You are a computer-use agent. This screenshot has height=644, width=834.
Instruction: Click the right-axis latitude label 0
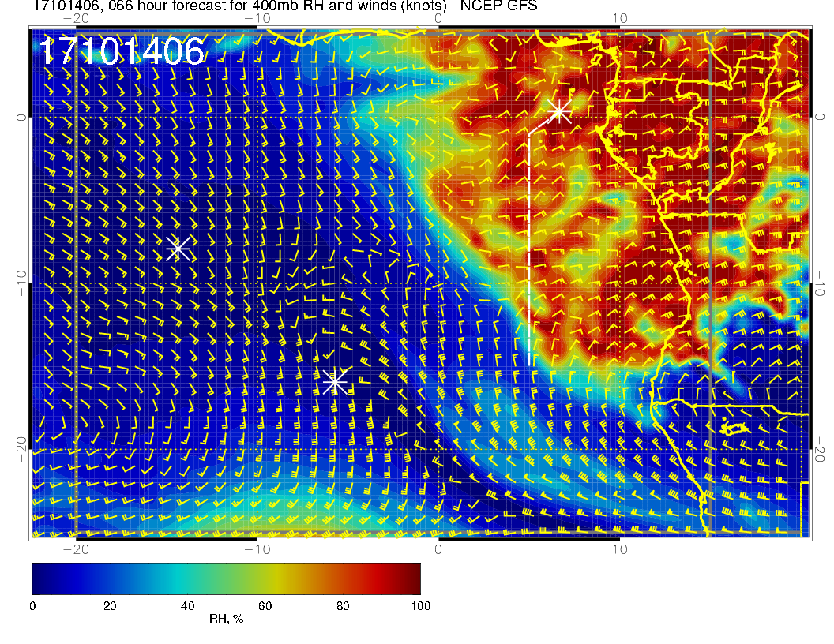point(820,117)
